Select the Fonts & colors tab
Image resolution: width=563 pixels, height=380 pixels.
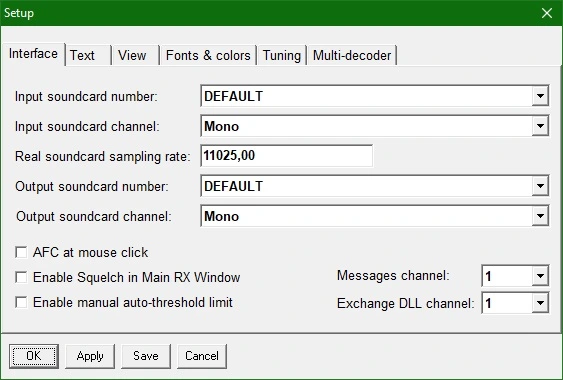pos(208,55)
